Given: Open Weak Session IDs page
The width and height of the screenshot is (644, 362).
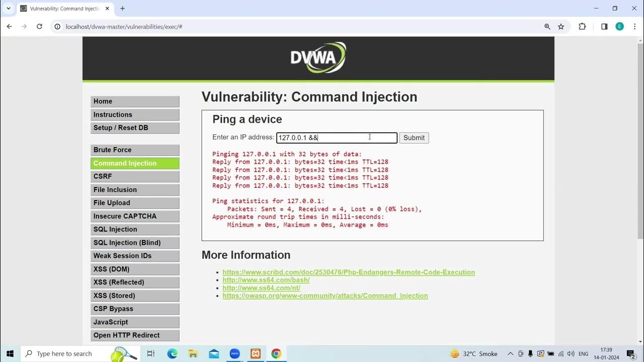Looking at the screenshot, I should point(135,256).
